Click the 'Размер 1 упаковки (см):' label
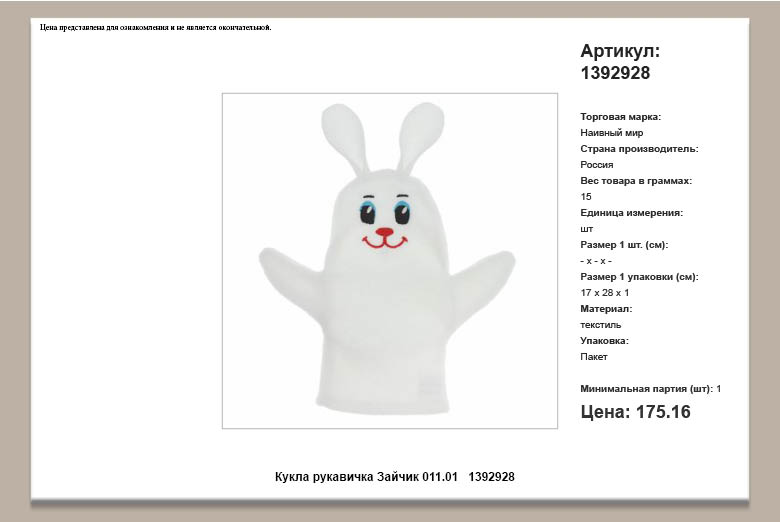This screenshot has height=522, width=780. (639, 277)
